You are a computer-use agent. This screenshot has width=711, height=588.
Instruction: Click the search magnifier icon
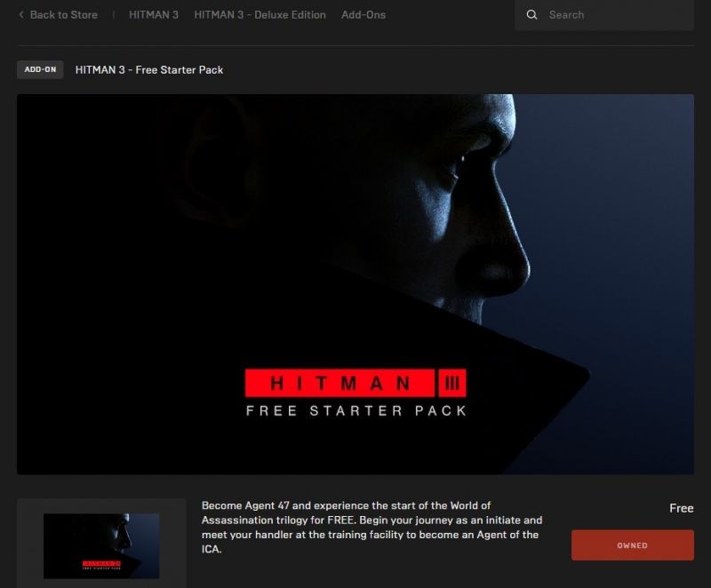531,15
